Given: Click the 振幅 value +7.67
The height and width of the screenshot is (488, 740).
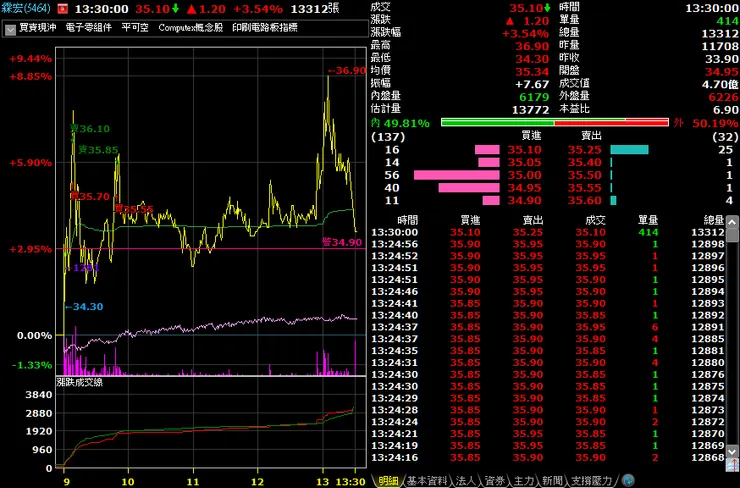Looking at the screenshot, I should click(532, 84).
